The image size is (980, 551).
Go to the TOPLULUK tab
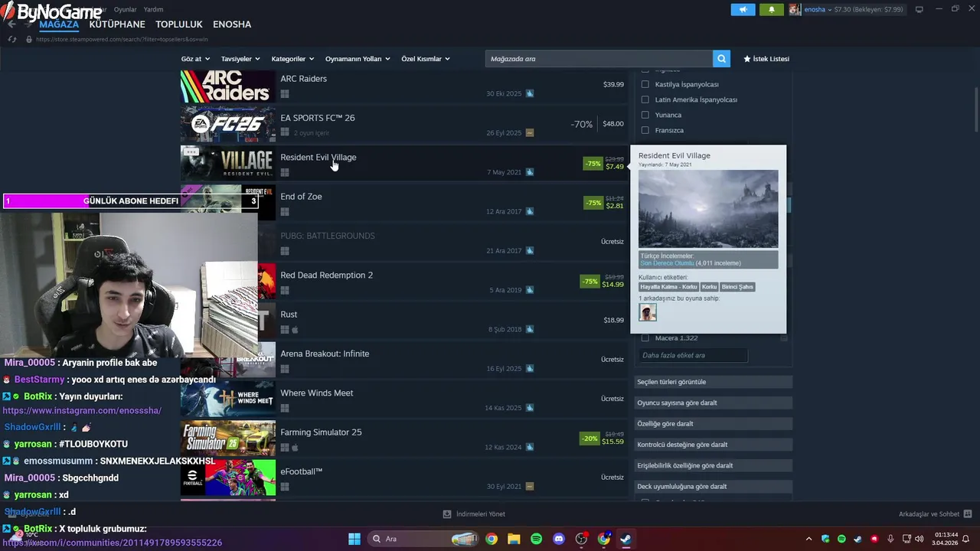point(179,24)
